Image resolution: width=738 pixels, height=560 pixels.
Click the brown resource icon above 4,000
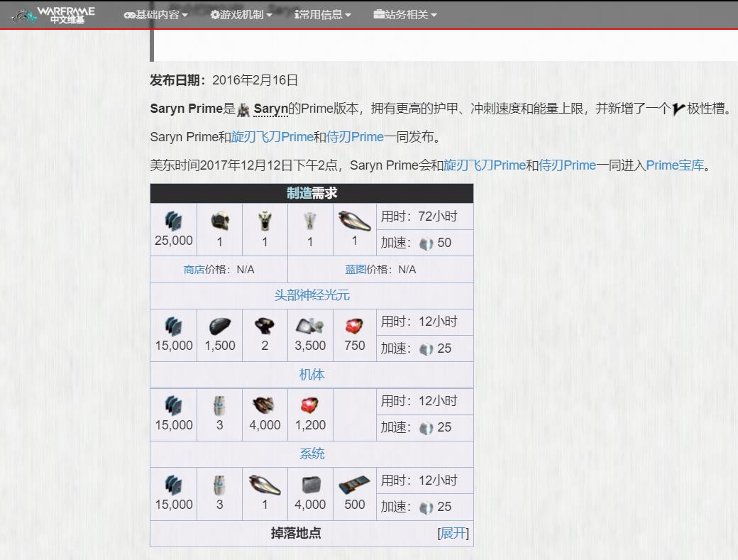pyautogui.click(x=265, y=405)
